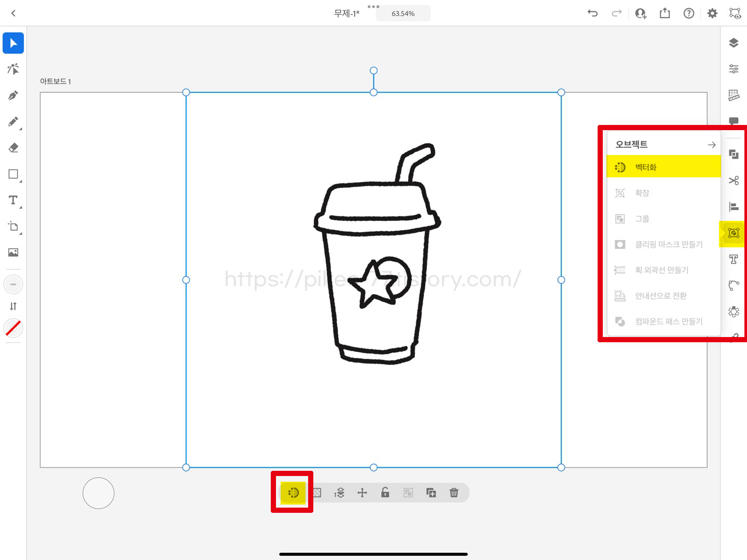
Task: Toggle the Object panel icon in right bar
Action: click(x=734, y=233)
